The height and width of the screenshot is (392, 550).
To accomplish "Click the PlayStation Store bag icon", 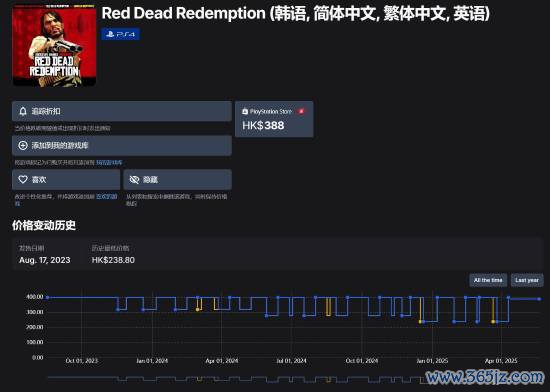I will click(x=245, y=111).
